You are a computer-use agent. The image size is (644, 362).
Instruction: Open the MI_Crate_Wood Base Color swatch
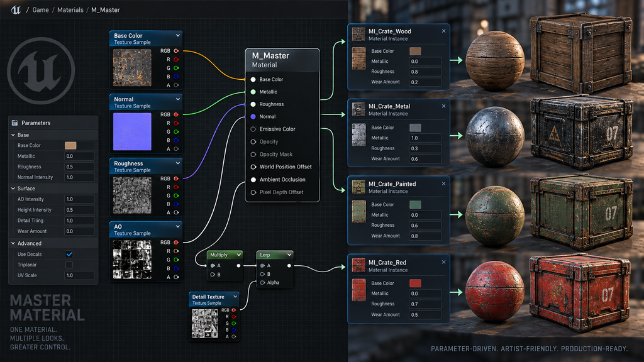[x=415, y=51]
